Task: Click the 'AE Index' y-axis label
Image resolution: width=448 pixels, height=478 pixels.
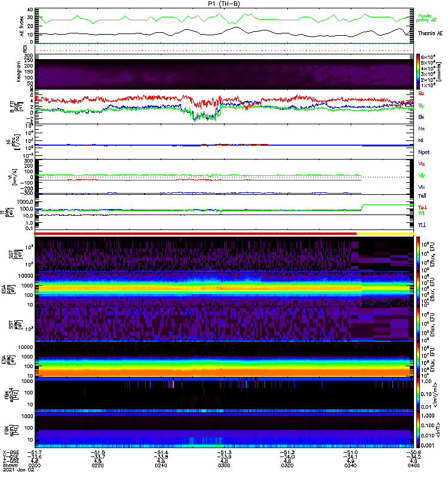Action: (22, 26)
